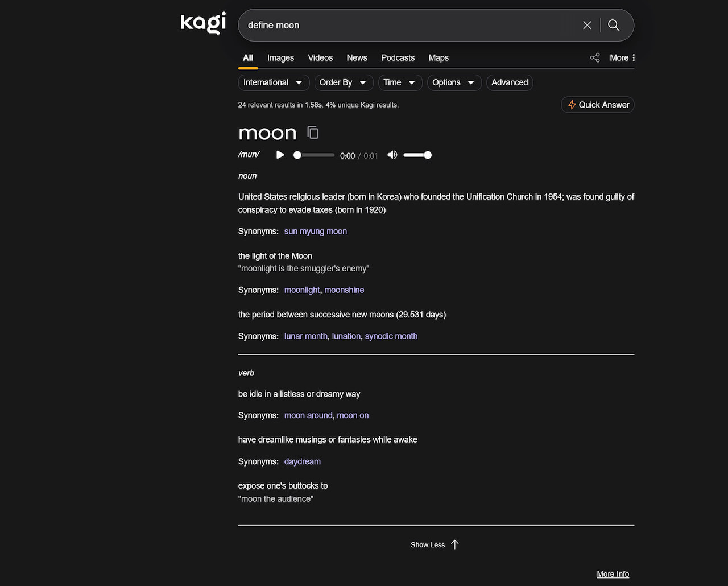Click the Kagi logo
Viewport: 728px width, 586px height.
203,23
